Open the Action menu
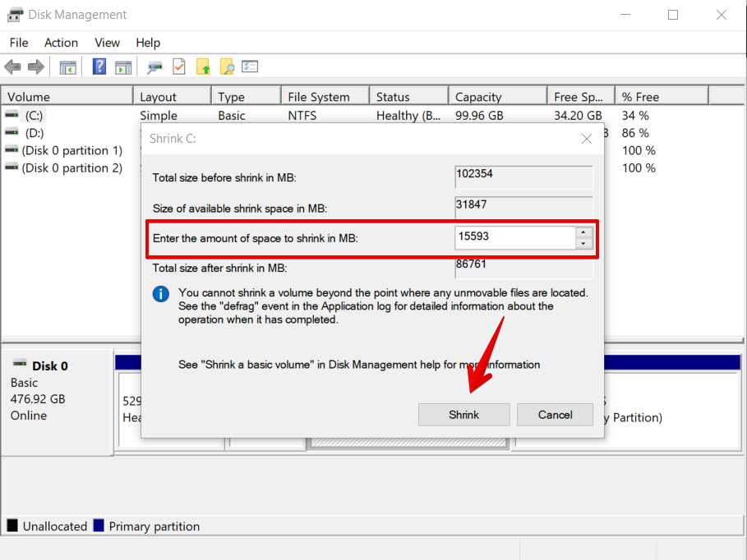This screenshot has height=560, width=747. tap(61, 43)
